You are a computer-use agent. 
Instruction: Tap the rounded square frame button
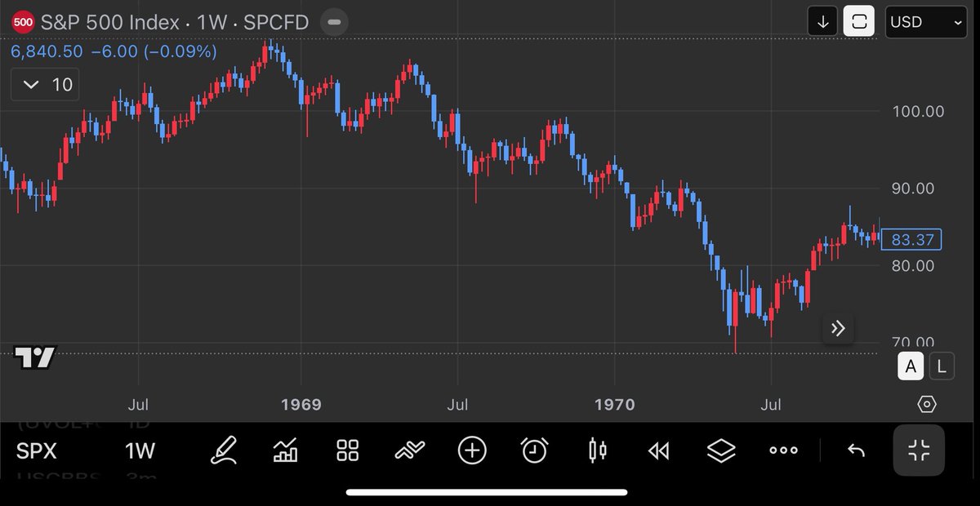click(x=858, y=22)
